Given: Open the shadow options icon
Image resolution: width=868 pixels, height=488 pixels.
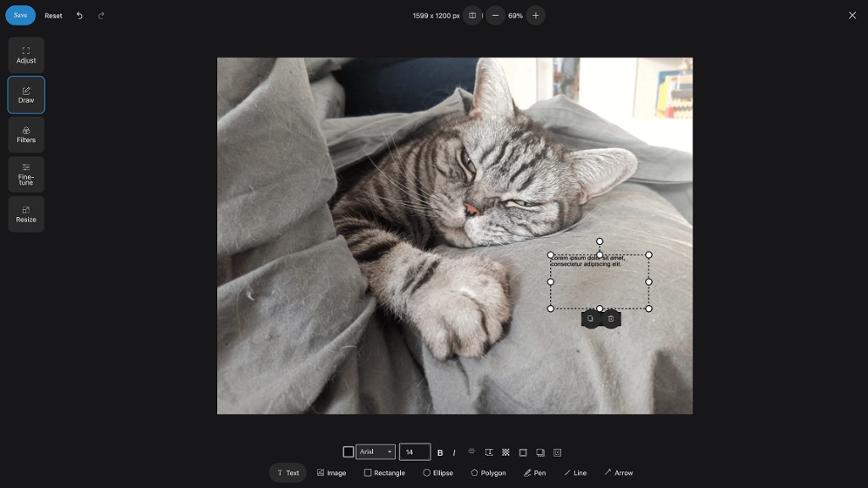Looking at the screenshot, I should coord(540,452).
